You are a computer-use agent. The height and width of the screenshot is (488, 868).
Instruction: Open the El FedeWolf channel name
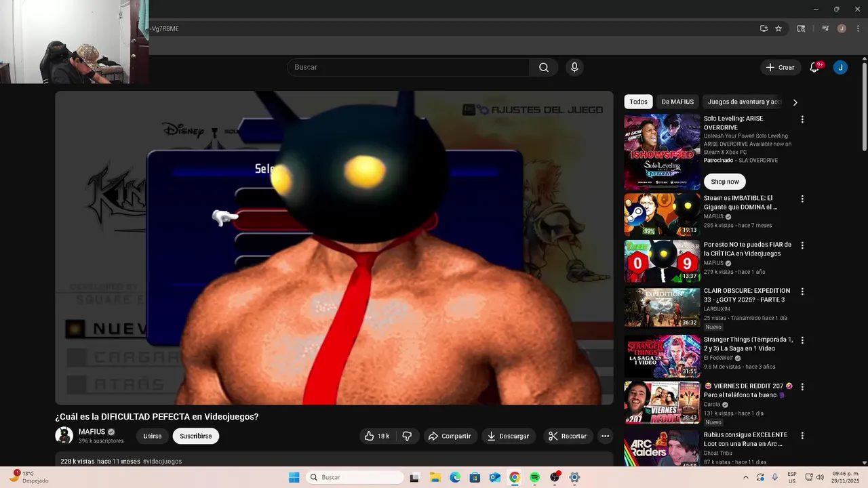pyautogui.click(x=718, y=358)
